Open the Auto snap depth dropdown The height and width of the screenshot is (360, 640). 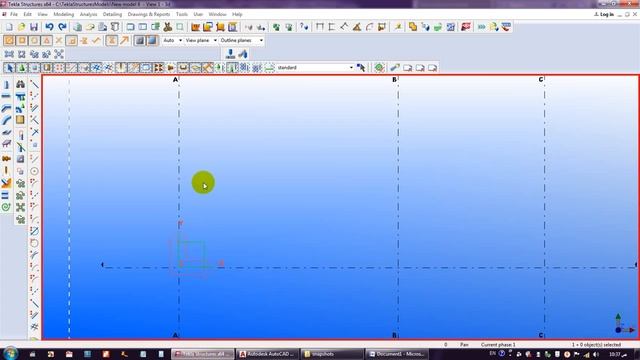click(172, 40)
